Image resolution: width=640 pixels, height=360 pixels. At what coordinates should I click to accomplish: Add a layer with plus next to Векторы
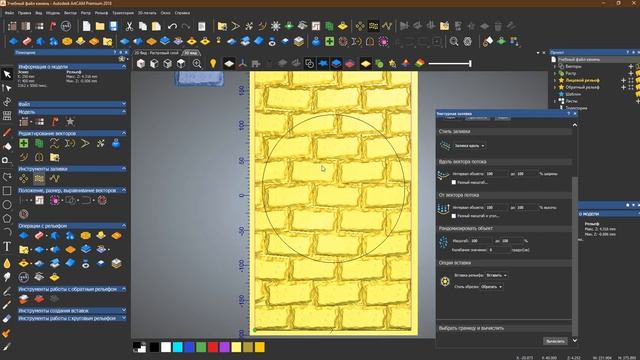pyautogui.click(x=631, y=67)
